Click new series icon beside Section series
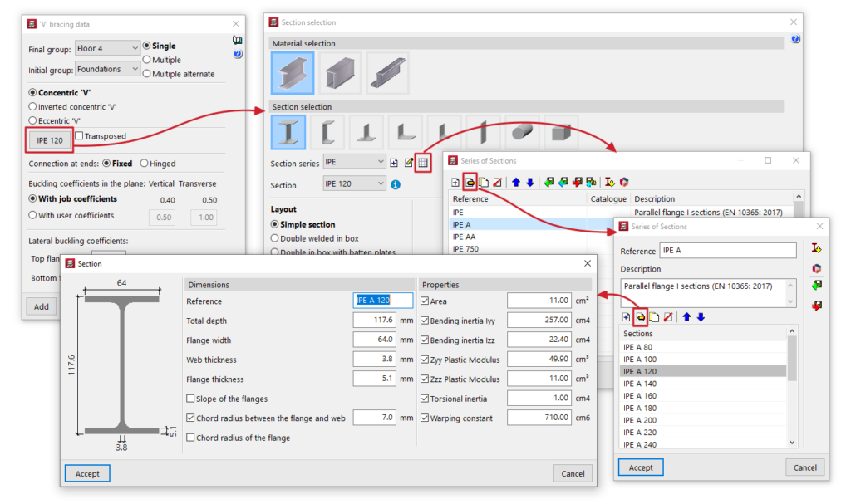This screenshot has width=851, height=504. [x=394, y=163]
